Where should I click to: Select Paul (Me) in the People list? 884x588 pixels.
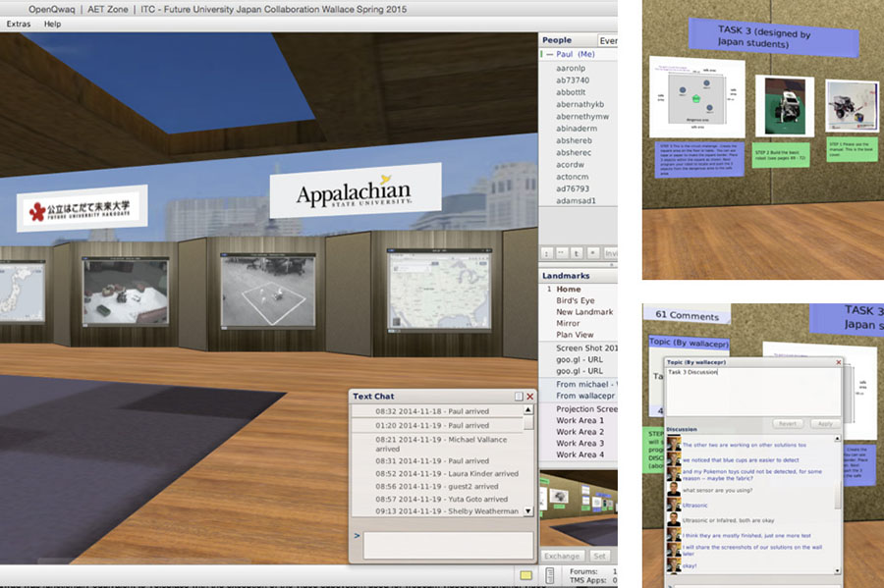[x=575, y=55]
